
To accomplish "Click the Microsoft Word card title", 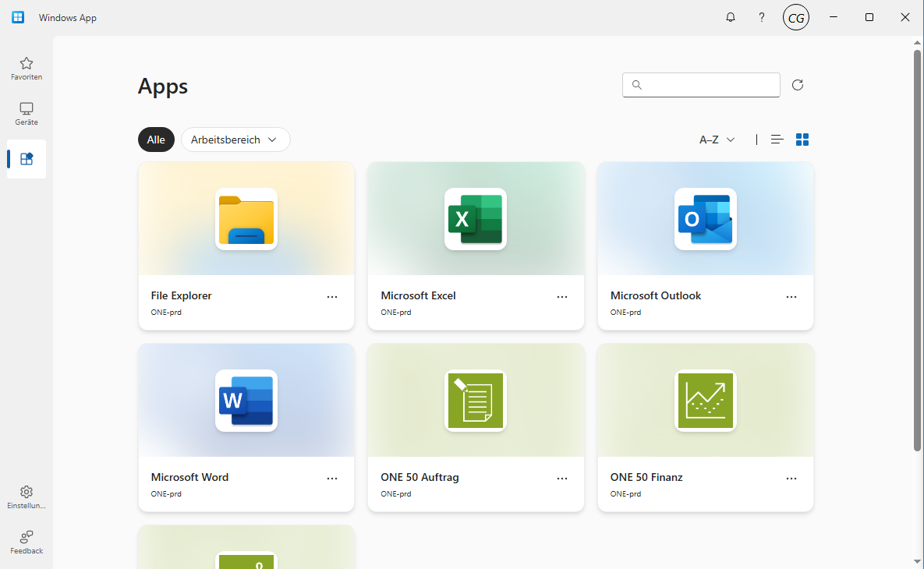I will pos(189,477).
